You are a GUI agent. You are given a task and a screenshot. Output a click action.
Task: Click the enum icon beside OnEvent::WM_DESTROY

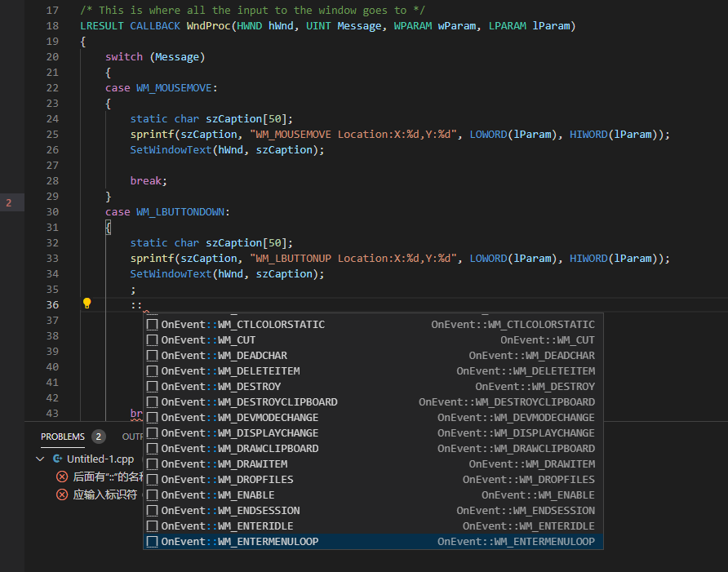point(153,386)
